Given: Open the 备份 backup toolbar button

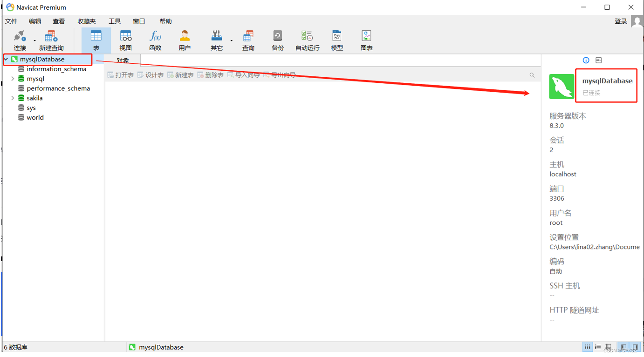Looking at the screenshot, I should [278, 40].
